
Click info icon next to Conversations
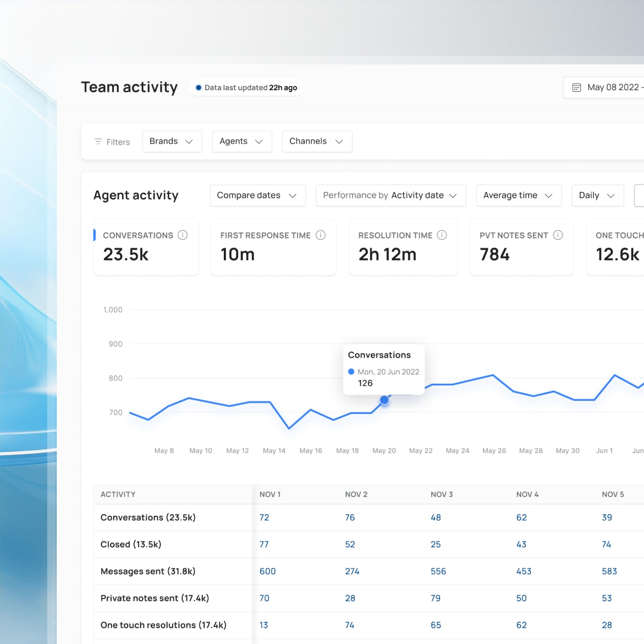pos(182,235)
